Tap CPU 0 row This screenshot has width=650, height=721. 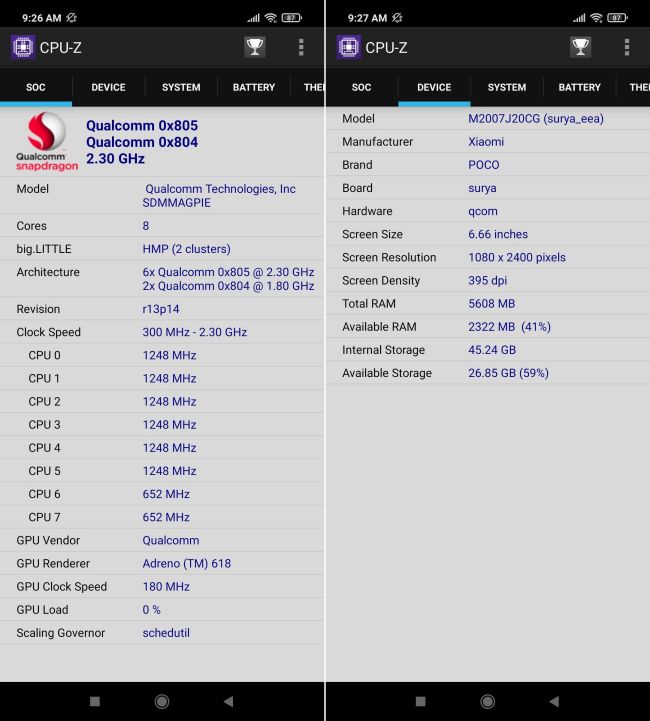[162, 355]
